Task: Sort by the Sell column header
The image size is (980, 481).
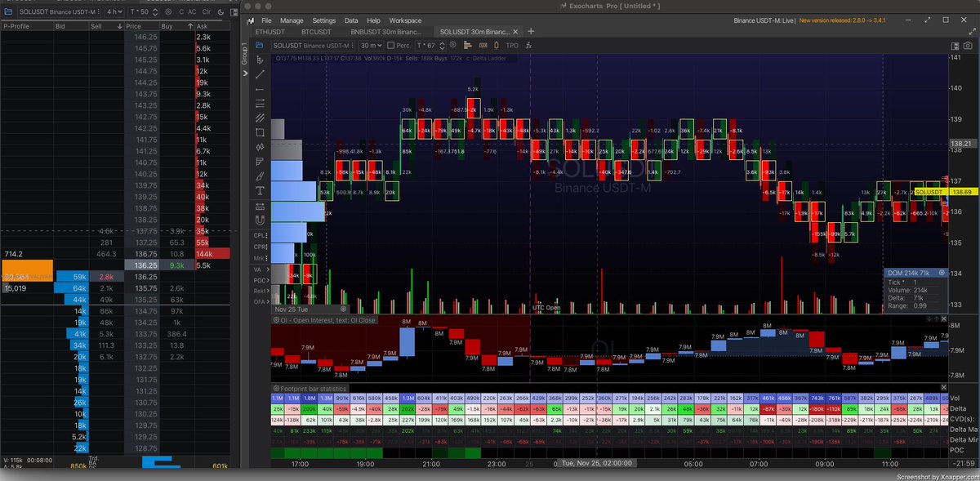Action: pos(105,26)
